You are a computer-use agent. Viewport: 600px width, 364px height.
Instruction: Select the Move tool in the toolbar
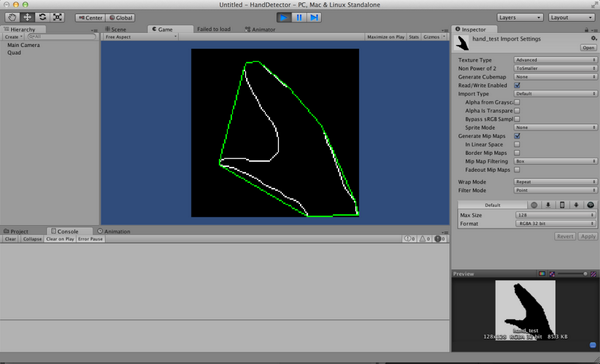click(x=27, y=17)
